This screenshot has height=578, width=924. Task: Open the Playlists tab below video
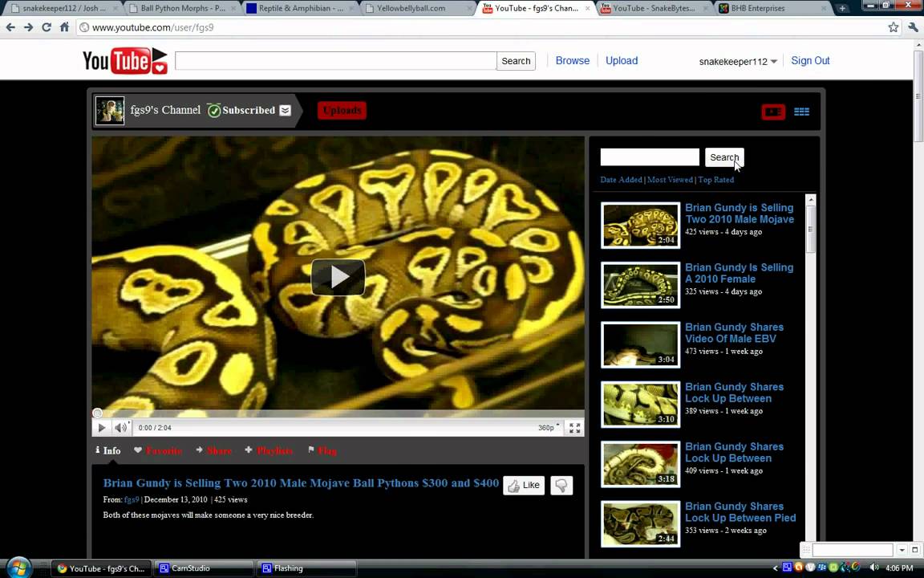[269, 450]
